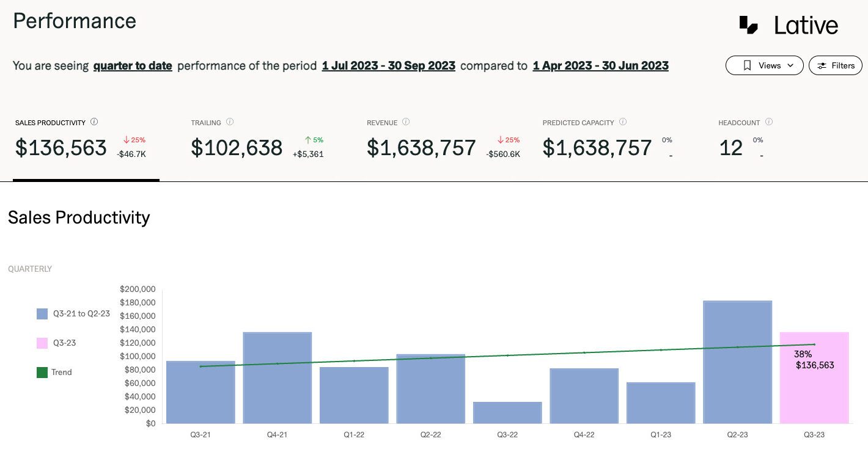Click the Trailing metric info icon

229,122
